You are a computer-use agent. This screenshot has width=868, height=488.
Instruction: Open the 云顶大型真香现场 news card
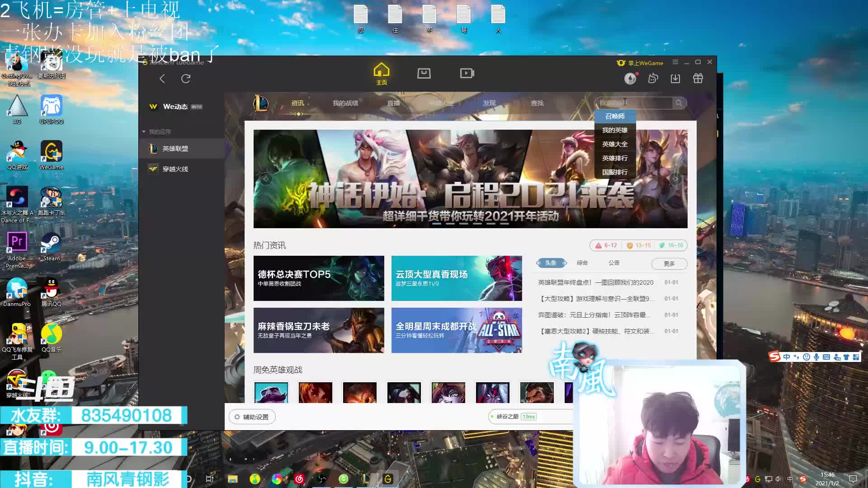[457, 278]
